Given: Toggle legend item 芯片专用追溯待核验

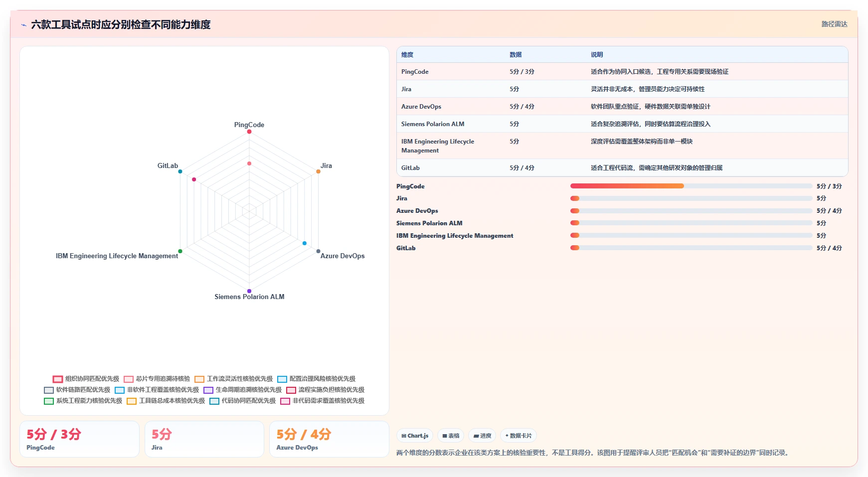Looking at the screenshot, I should coord(157,379).
